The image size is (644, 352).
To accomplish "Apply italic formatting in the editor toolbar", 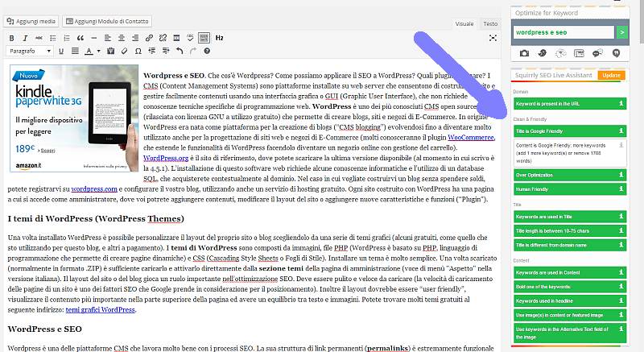I will [x=25, y=38].
